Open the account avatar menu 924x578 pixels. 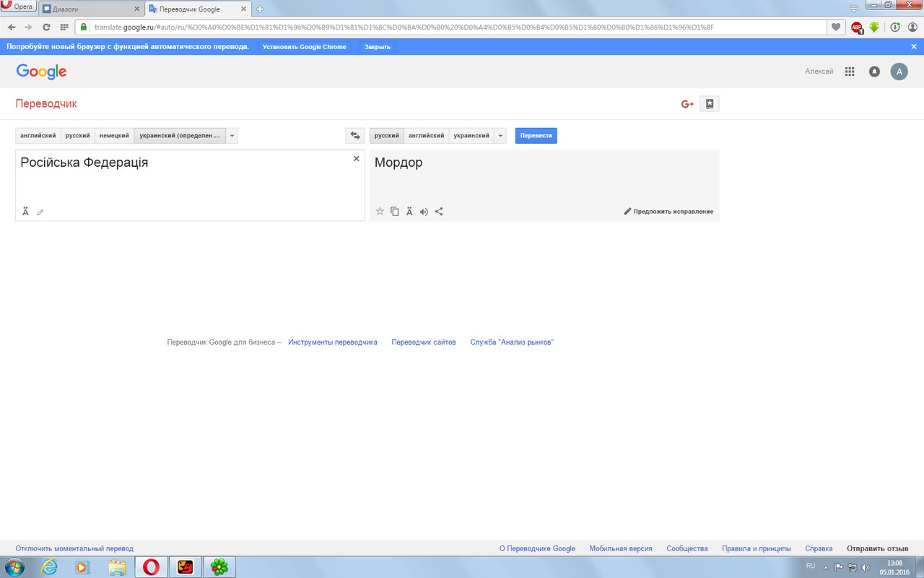(899, 72)
